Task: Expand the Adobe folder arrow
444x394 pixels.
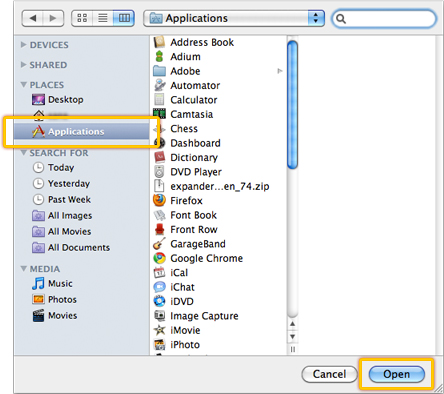Action: pos(280,71)
